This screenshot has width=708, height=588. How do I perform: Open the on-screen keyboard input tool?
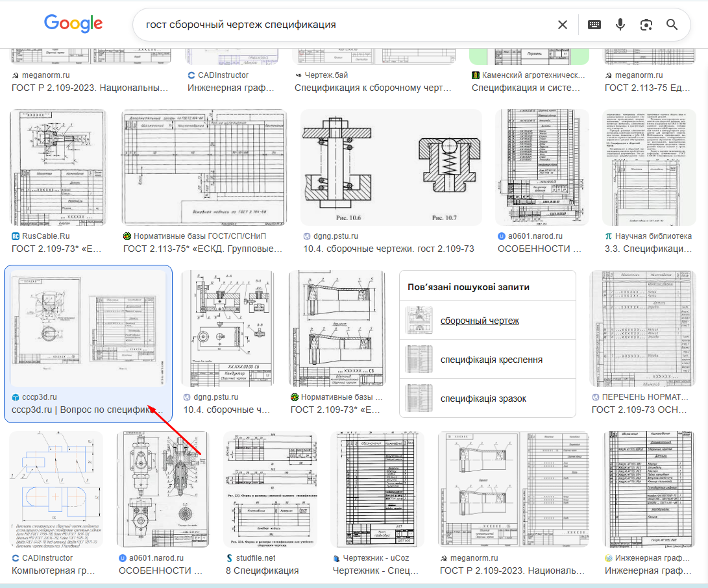(594, 25)
